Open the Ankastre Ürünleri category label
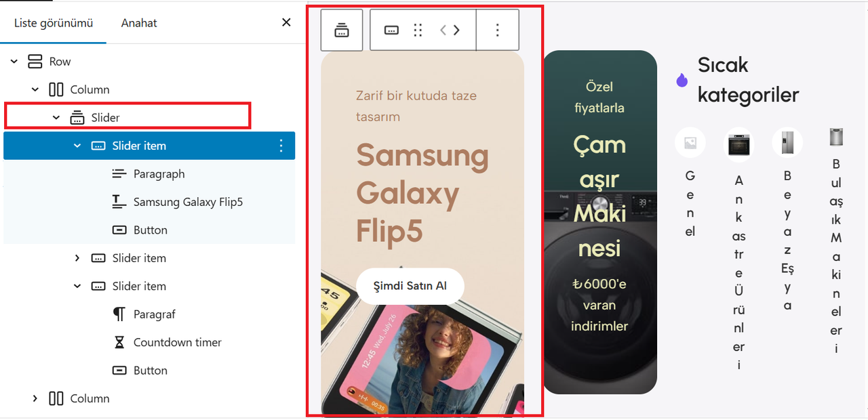Screen dimensions: 868x420 [738, 272]
